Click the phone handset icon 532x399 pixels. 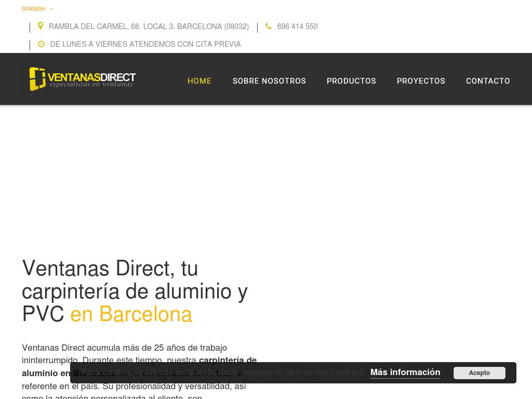[x=269, y=26]
